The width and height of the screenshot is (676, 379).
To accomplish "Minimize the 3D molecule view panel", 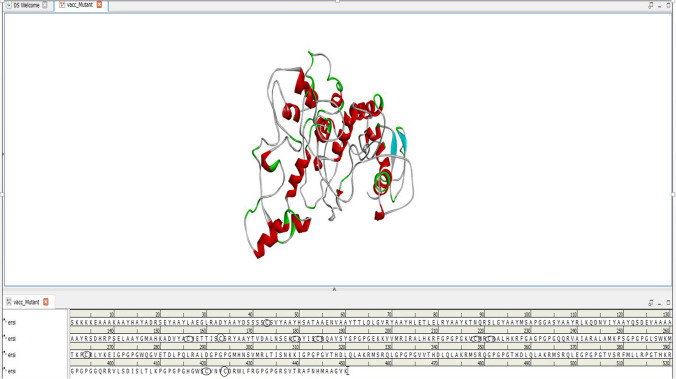I will point(660,6).
